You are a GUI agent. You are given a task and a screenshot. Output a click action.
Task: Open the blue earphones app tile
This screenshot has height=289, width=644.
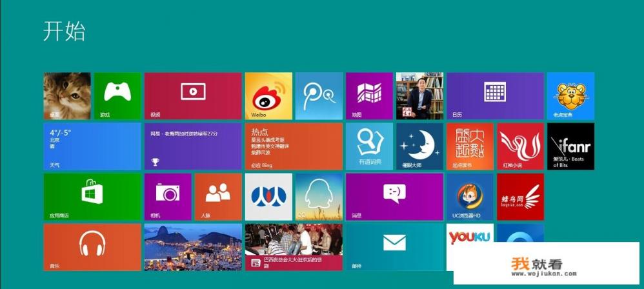click(319, 96)
